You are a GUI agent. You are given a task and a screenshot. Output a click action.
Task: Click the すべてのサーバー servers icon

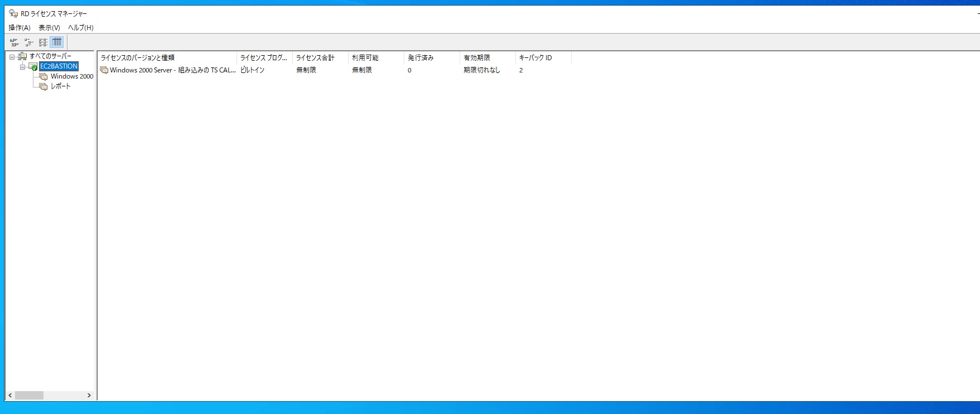pyautogui.click(x=22, y=56)
